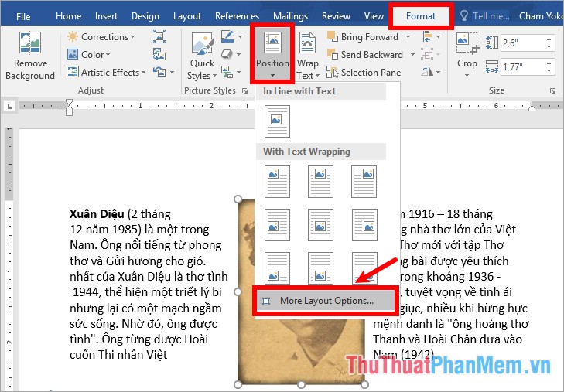Open the Selection Pane
The width and height of the screenshot is (564, 392).
click(x=364, y=72)
